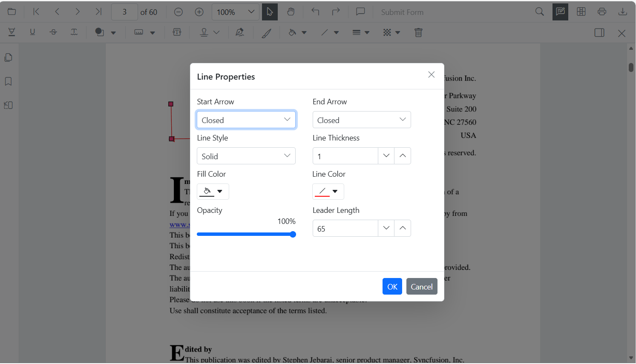Image resolution: width=636 pixels, height=364 pixels.
Task: Switch to the organize pages view
Action: [x=581, y=12]
